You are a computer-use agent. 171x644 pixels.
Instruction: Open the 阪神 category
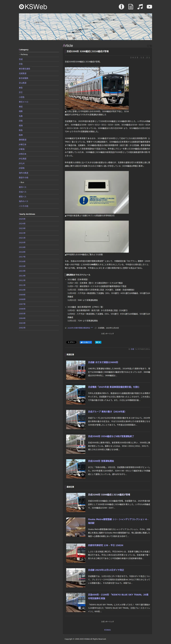(x=21, y=135)
